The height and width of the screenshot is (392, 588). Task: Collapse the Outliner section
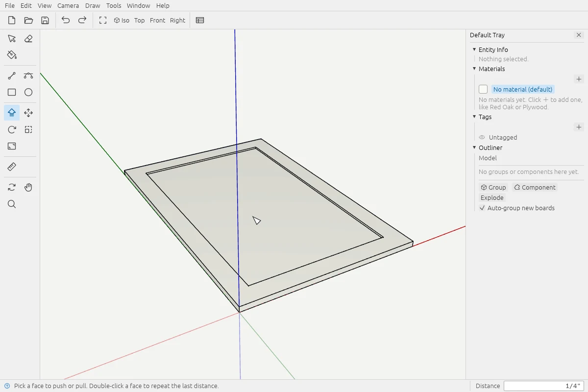point(474,147)
